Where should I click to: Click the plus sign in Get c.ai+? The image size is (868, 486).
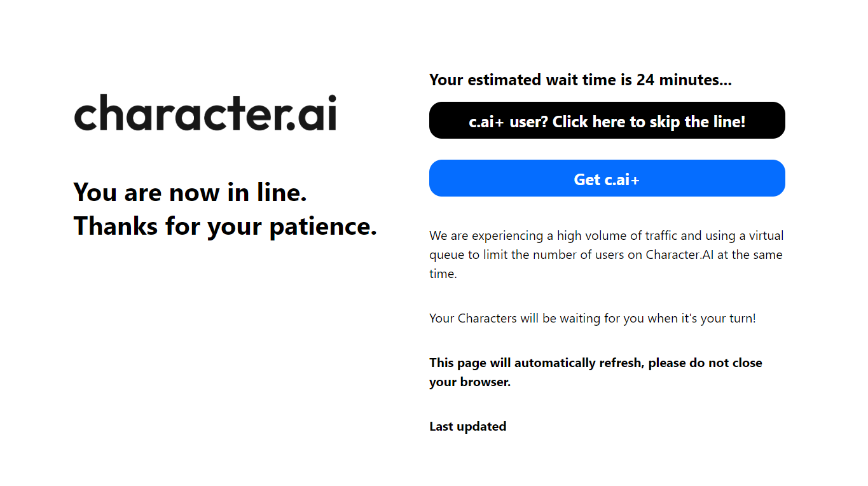(634, 179)
